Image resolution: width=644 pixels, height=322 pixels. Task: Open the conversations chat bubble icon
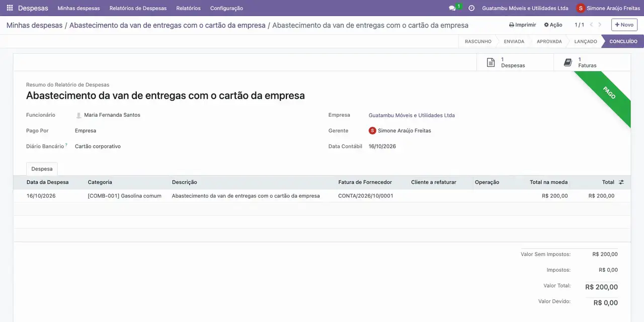452,8
